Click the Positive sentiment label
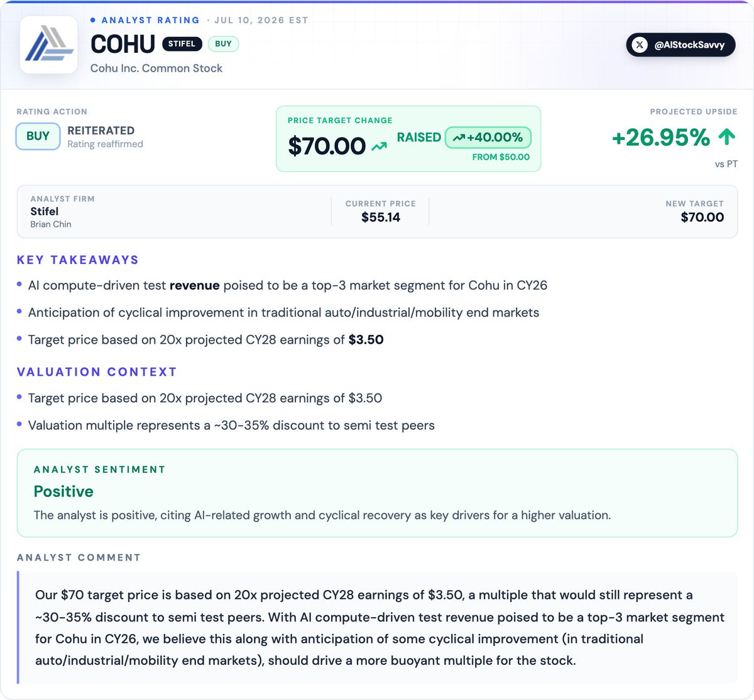754x700 pixels. 63,491
